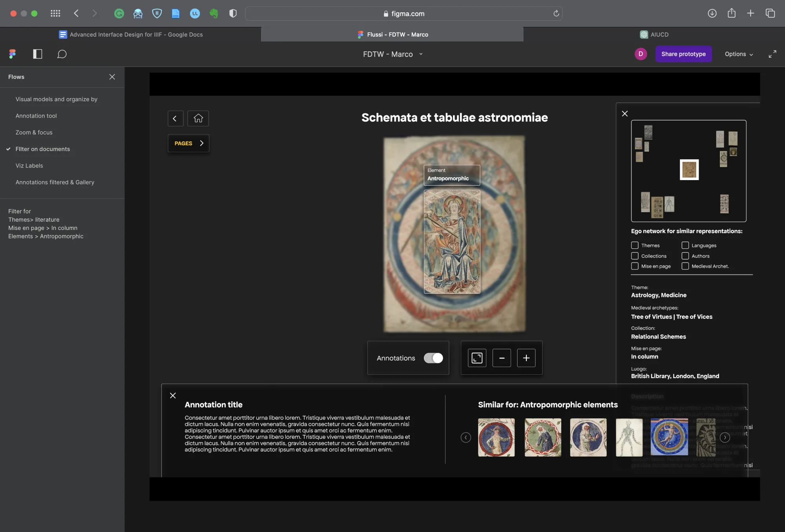Open the Safari downloads icon
The height and width of the screenshot is (532, 785).
click(712, 13)
